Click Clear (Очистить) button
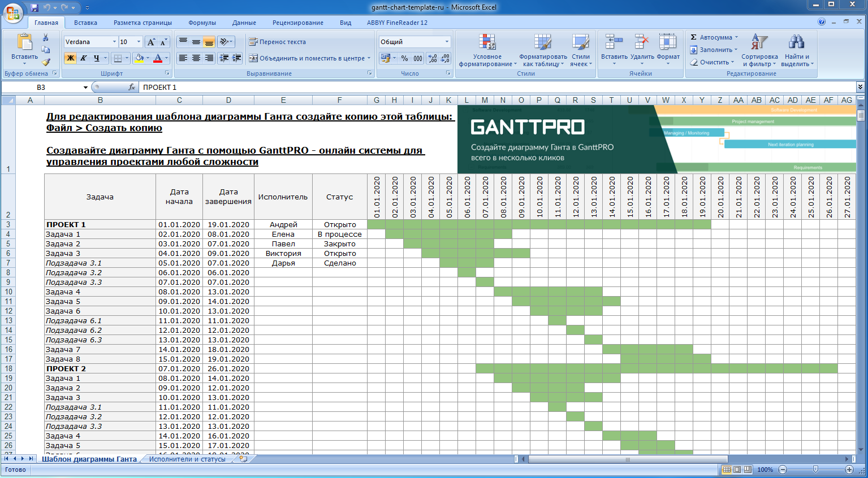This screenshot has width=868, height=478. click(x=712, y=62)
